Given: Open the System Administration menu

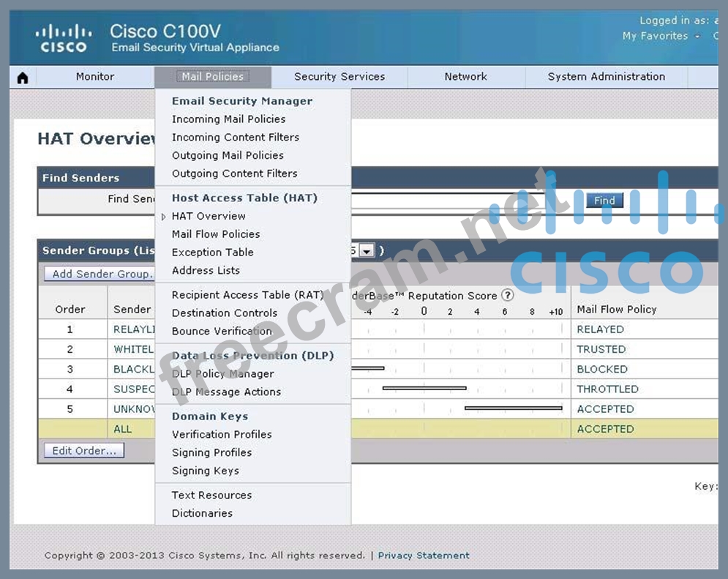Looking at the screenshot, I should (606, 77).
